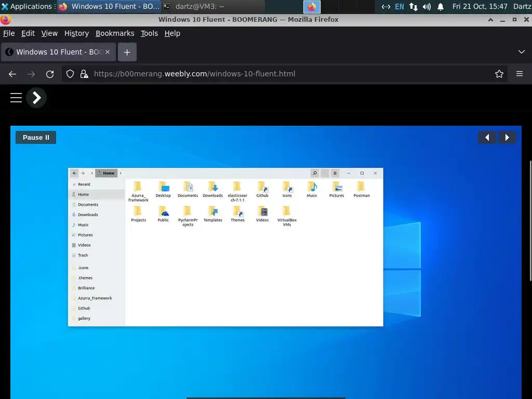The height and width of the screenshot is (399, 532).
Task: Click the Downloads folder in the slideshow image
Action: point(212,190)
